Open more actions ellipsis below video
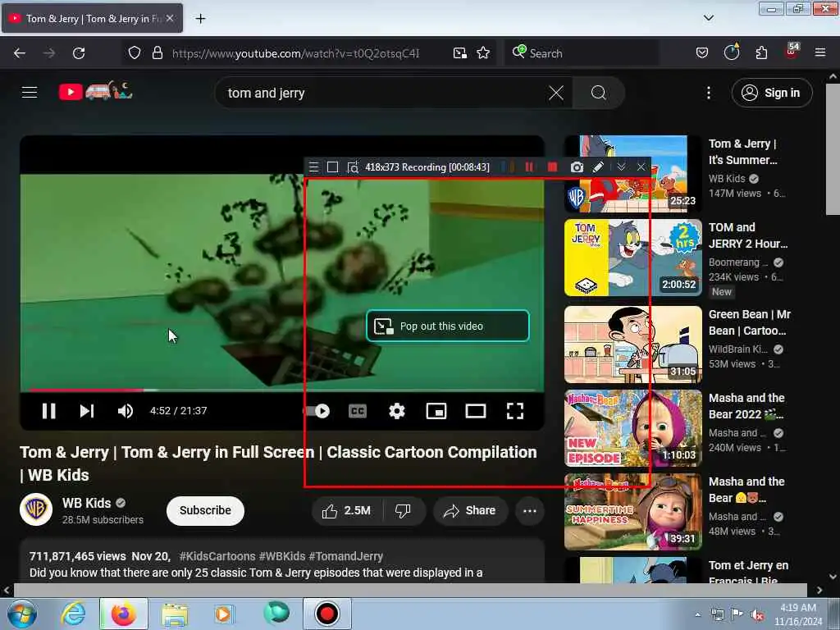The height and width of the screenshot is (630, 840). (530, 510)
